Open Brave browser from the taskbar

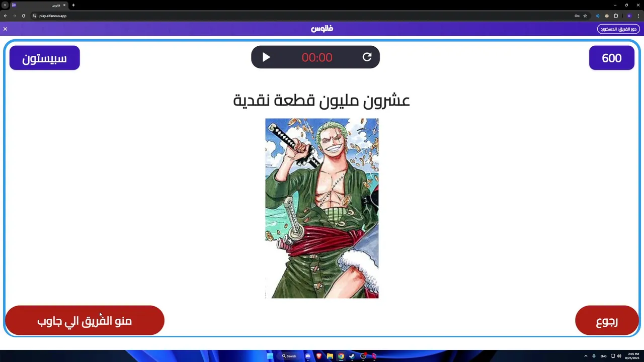[x=319, y=356]
